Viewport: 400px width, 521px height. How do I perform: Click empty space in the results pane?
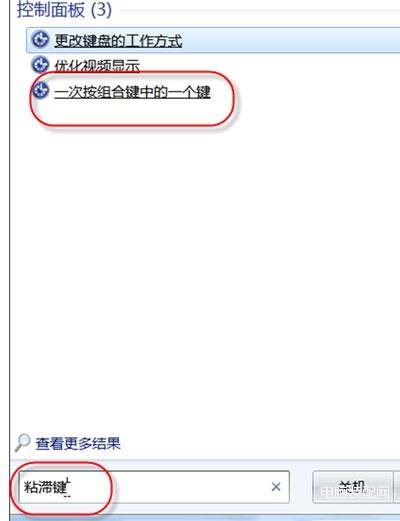pyautogui.click(x=207, y=267)
